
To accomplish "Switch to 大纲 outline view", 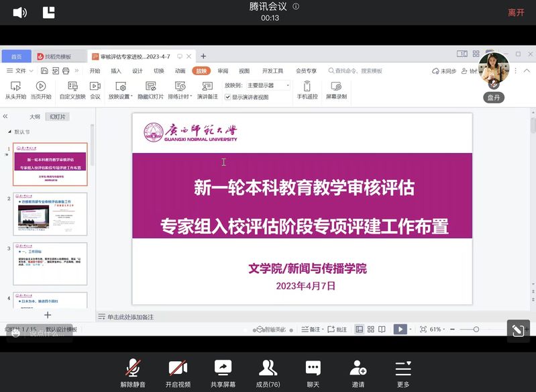I will [34, 117].
